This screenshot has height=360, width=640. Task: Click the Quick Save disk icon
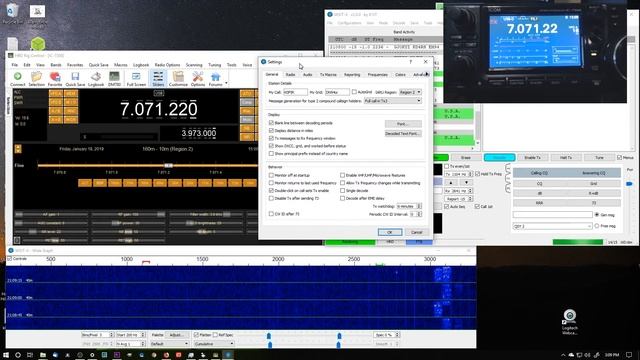(75, 78)
